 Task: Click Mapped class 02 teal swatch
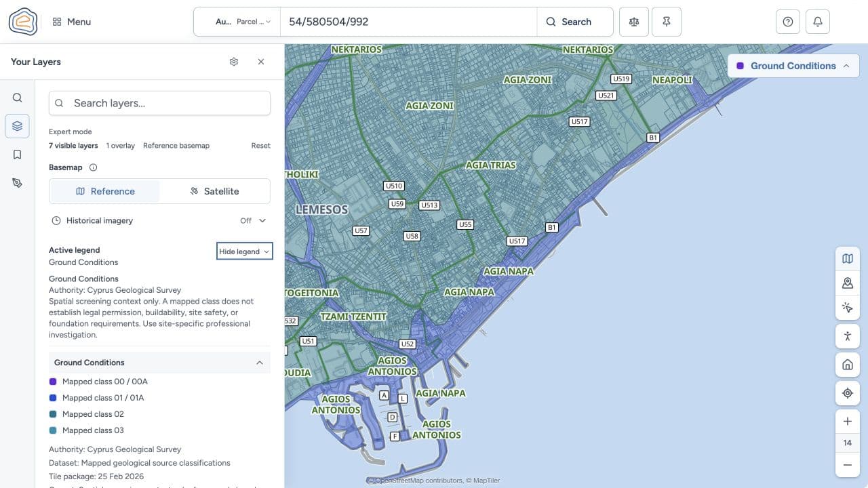[x=54, y=414]
